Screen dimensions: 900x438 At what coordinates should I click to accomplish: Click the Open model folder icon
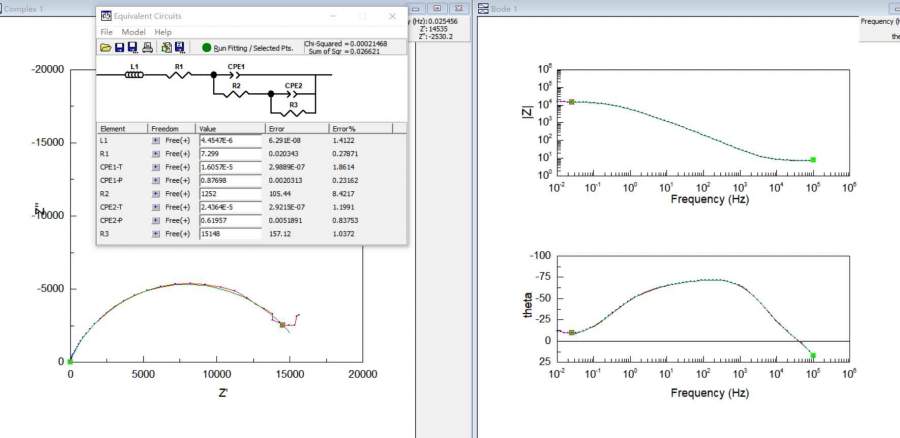[x=105, y=47]
